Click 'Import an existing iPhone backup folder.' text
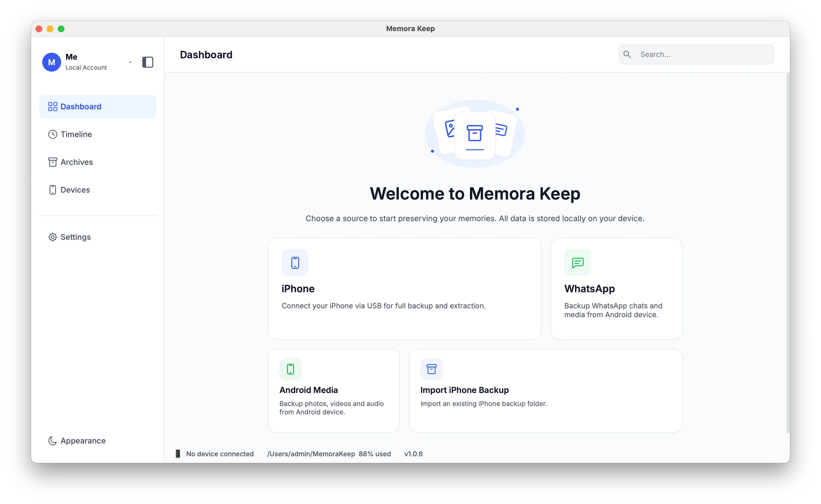Screen dimensions: 821x504 [483, 404]
